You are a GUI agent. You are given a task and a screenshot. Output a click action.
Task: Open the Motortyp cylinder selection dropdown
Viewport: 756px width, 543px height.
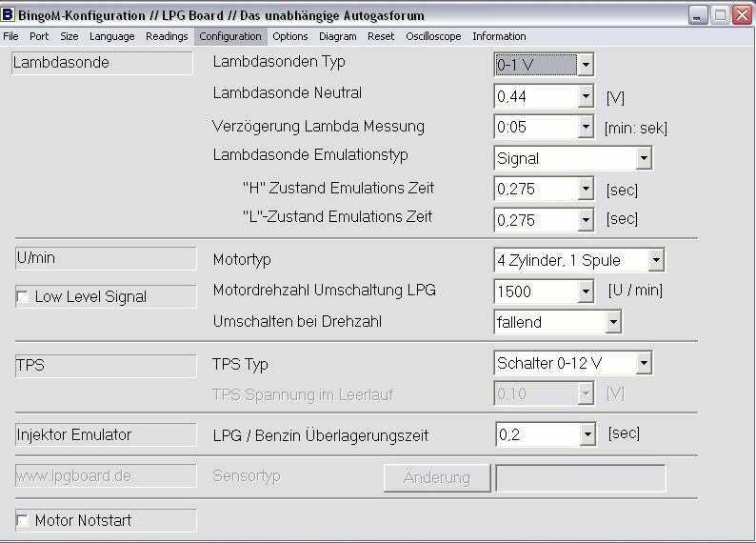[x=655, y=260]
